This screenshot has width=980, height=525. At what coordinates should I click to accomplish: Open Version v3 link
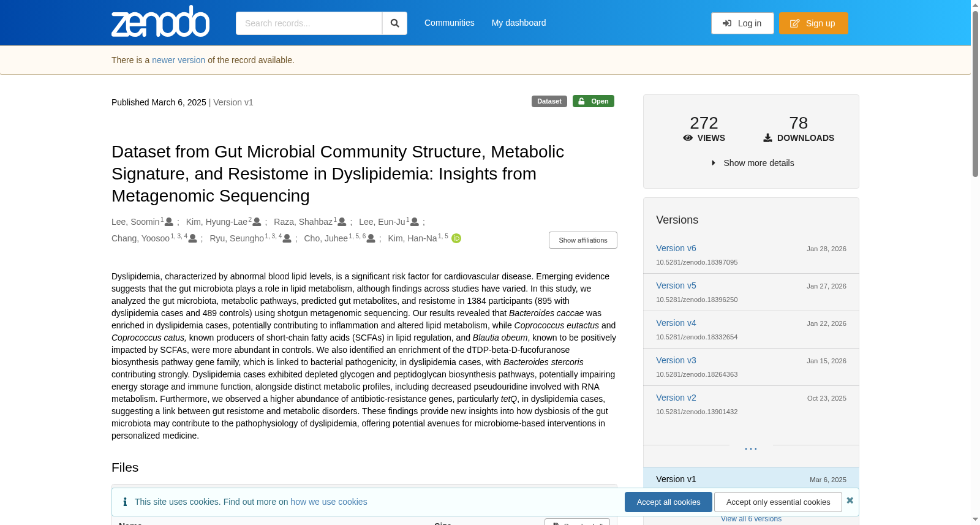point(676,360)
